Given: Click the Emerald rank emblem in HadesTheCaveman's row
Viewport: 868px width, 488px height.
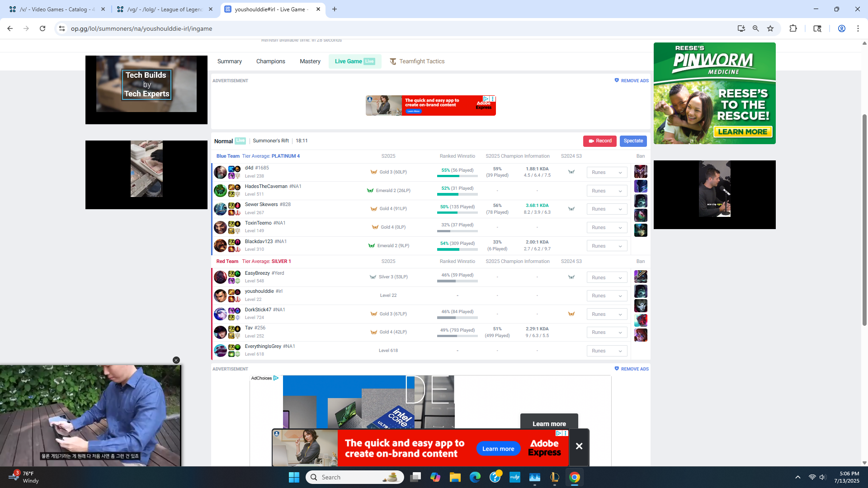Looking at the screenshot, I should click(370, 191).
